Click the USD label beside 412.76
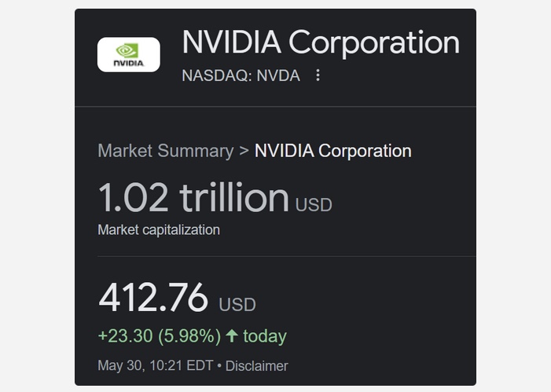The image size is (551, 392). pos(237,305)
